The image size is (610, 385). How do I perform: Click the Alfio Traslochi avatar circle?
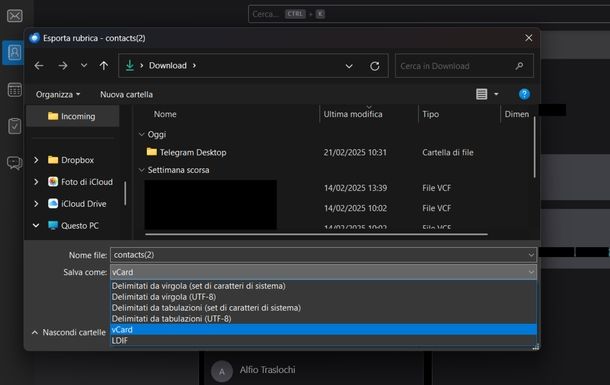click(x=222, y=371)
